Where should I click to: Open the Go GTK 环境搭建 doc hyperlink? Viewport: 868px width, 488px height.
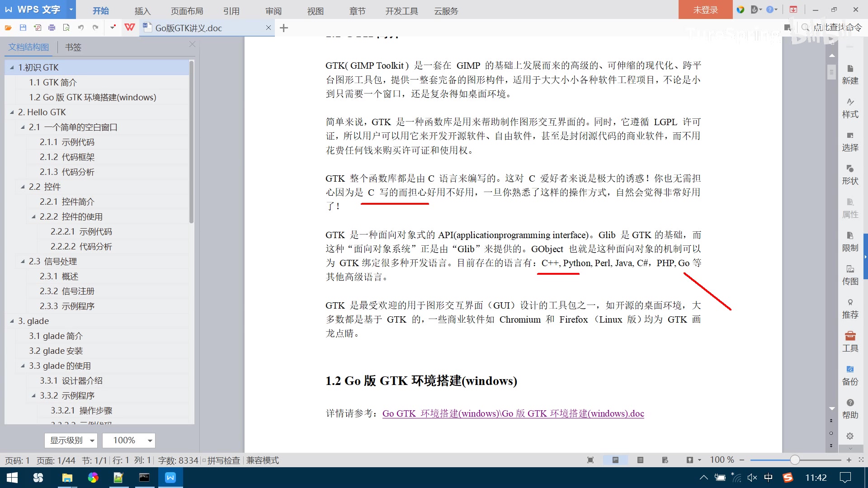pos(513,413)
